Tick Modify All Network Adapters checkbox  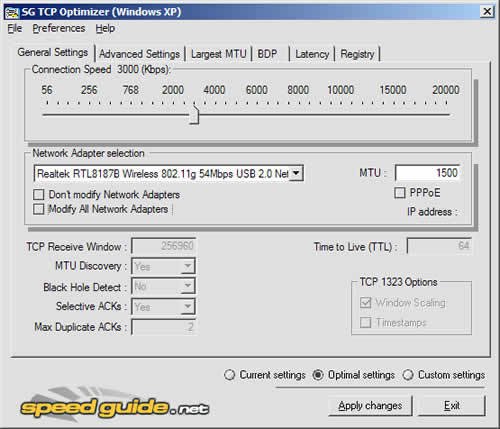[x=39, y=209]
